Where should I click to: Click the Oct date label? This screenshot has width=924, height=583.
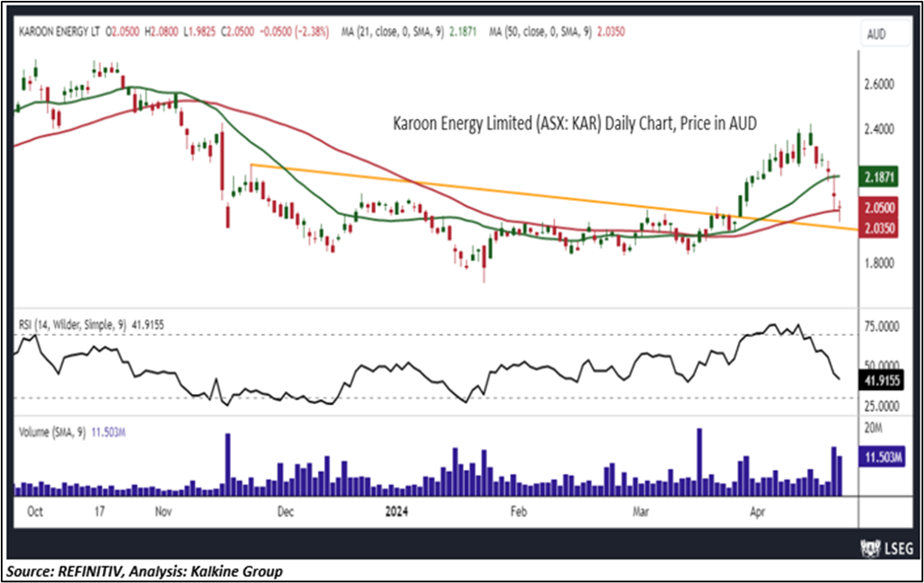click(x=35, y=511)
